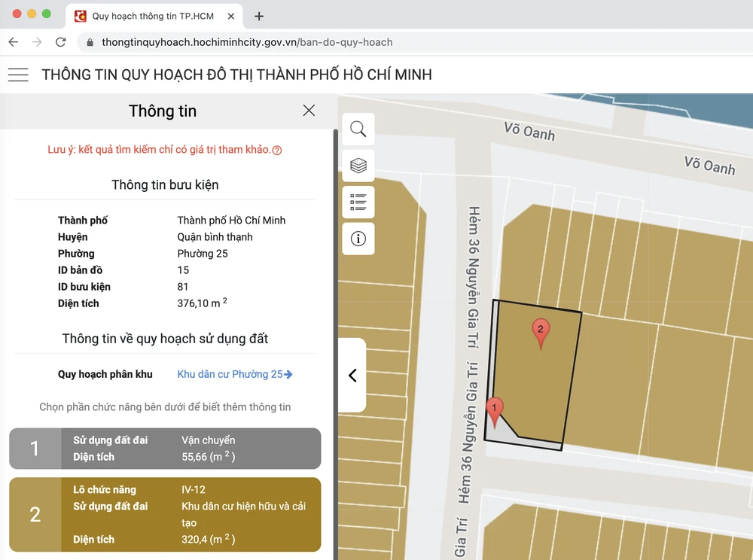753x560 pixels.
Task: Select land use row 2 lot IV-12
Action: 165,515
